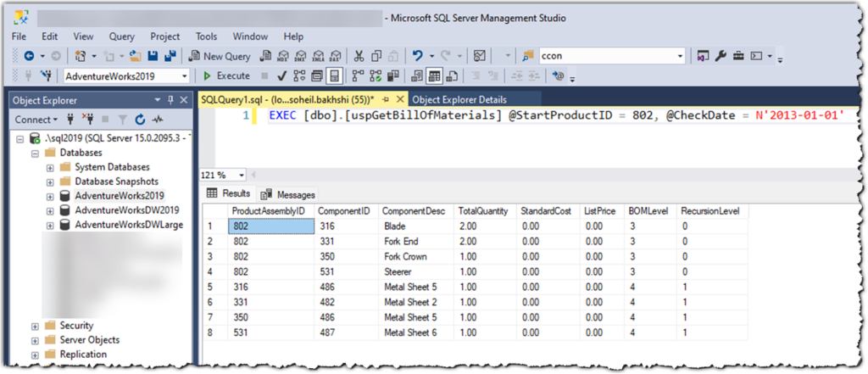The image size is (868, 374).
Task: Open Activity Monitor from Object Explorer toolbar
Action: (x=158, y=119)
